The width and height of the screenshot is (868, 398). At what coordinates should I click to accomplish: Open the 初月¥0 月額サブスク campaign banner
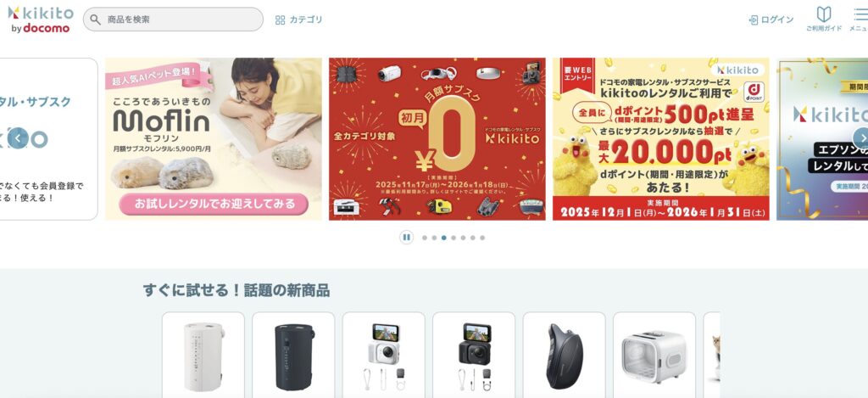(x=437, y=138)
